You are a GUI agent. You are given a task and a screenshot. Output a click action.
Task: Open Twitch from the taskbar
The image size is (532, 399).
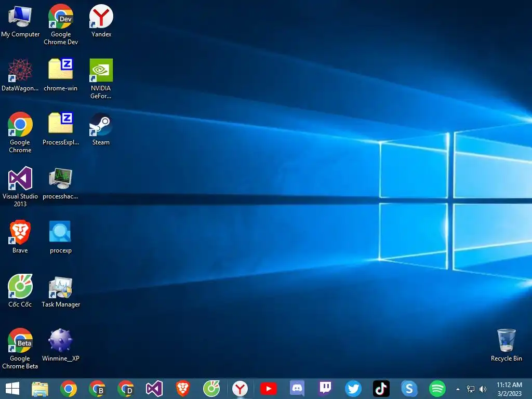[325, 389]
